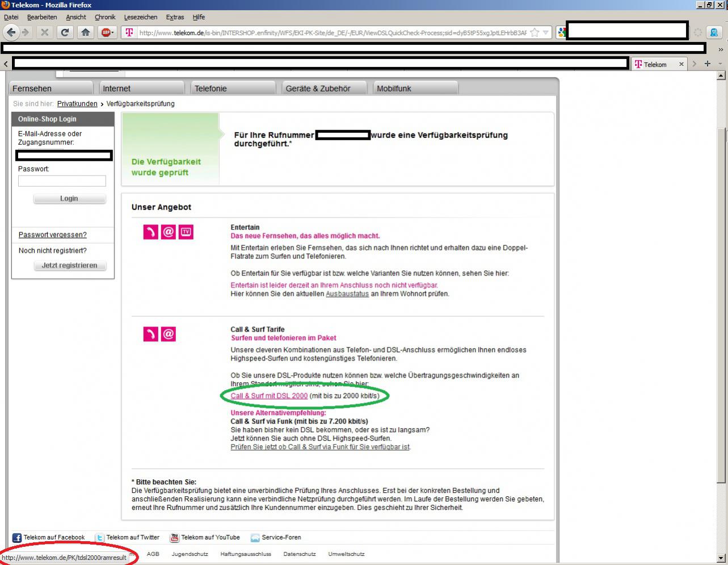728x565 pixels.
Task: Switch to the Mobilfunk navigation tab
Action: pos(416,88)
